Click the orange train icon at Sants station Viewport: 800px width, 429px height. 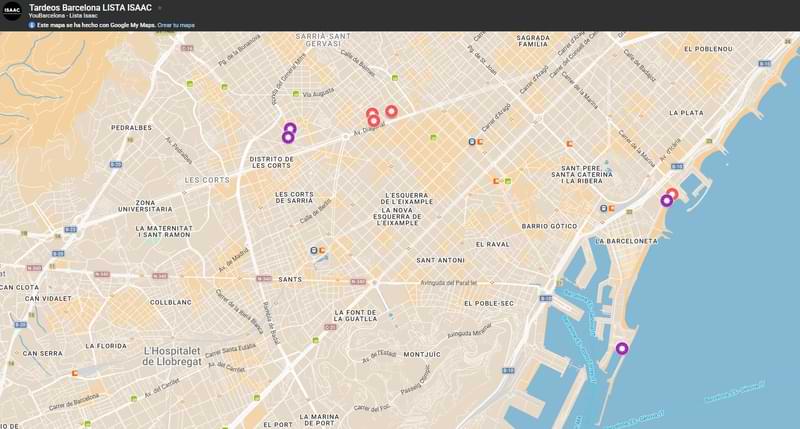point(322,250)
